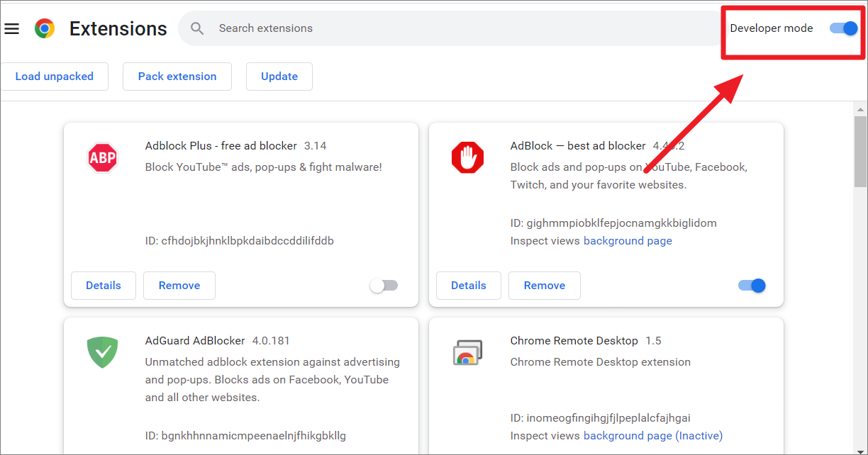
Task: Open the hamburger main menu
Action: (x=11, y=28)
